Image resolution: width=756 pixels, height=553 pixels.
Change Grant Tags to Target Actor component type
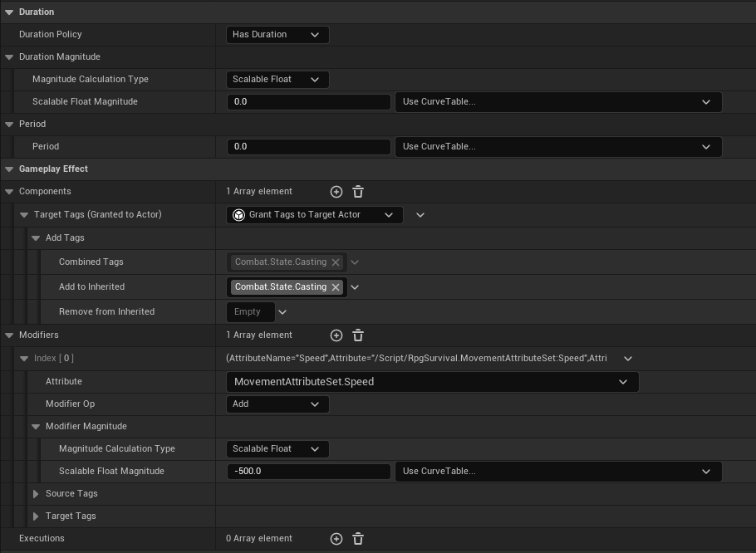point(314,215)
